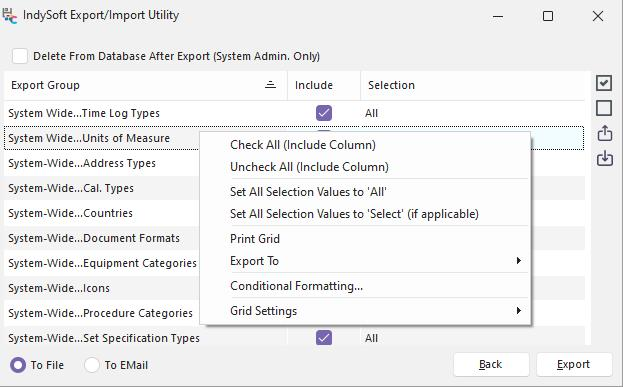This screenshot has height=387, width=623.
Task: Click the IndySoft app icon in title bar
Action: coord(10,16)
